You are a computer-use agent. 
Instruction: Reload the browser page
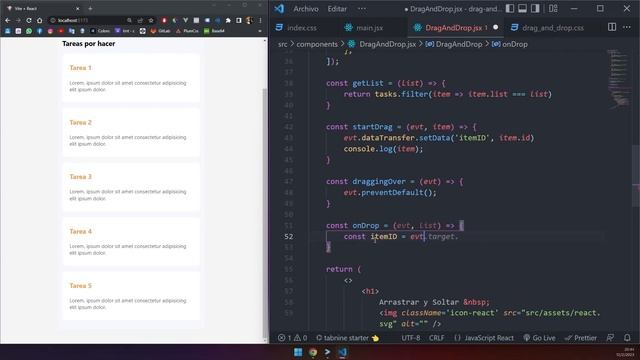[x=29, y=20]
